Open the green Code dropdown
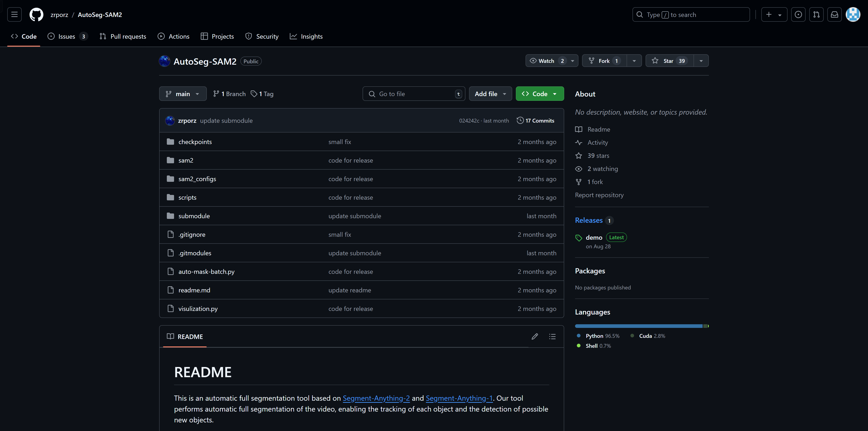Screen dimensions: 868x431 (540, 94)
